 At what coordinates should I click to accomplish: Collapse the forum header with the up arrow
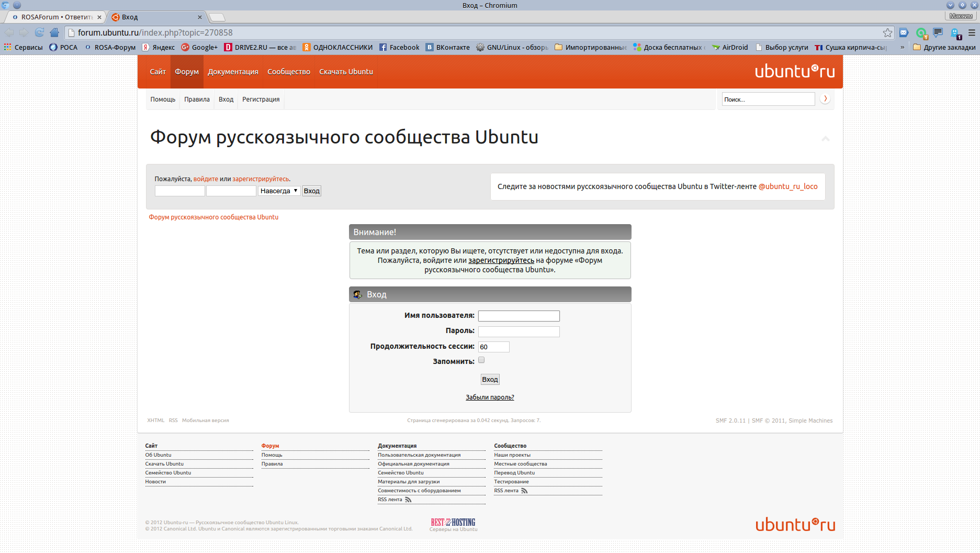826,139
